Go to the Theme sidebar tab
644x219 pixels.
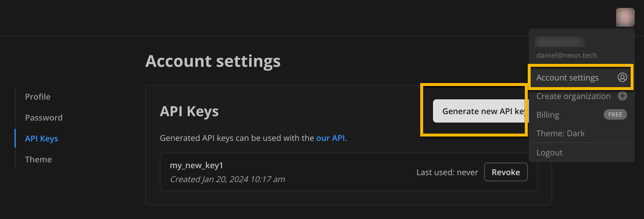point(38,159)
